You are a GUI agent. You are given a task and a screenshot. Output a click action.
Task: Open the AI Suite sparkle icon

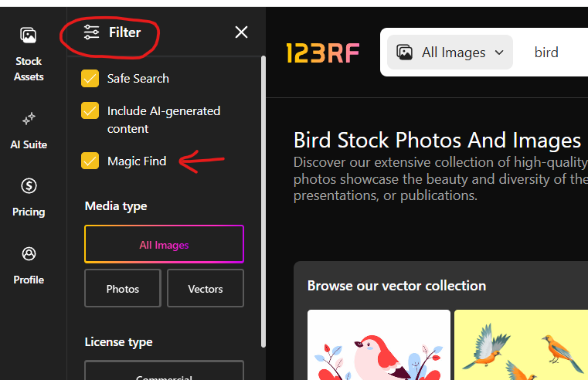pyautogui.click(x=29, y=119)
